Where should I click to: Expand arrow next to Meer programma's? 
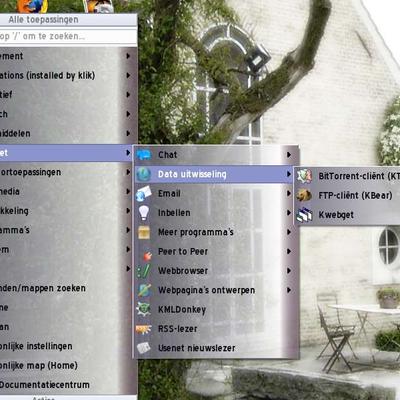pos(289,232)
